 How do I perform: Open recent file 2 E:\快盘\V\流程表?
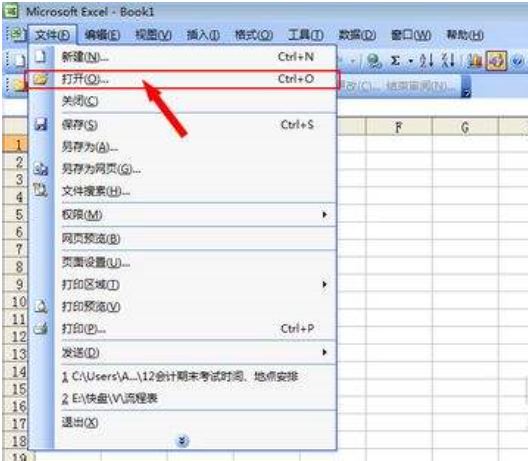coord(110,399)
